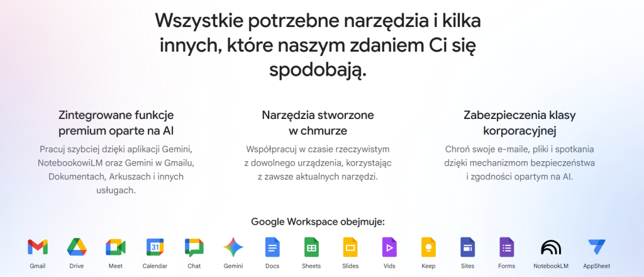Image resolution: width=644 pixels, height=277 pixels.
Task: Click the Gmail text label
Action: point(38,266)
